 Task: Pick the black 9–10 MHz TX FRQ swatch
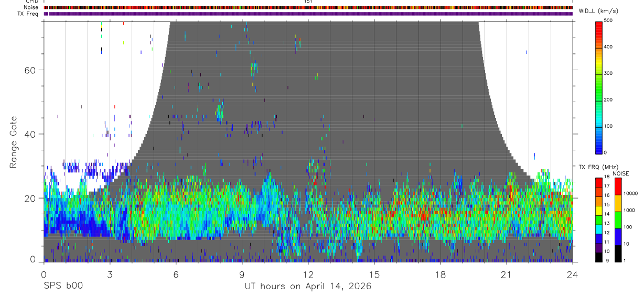[599, 257]
